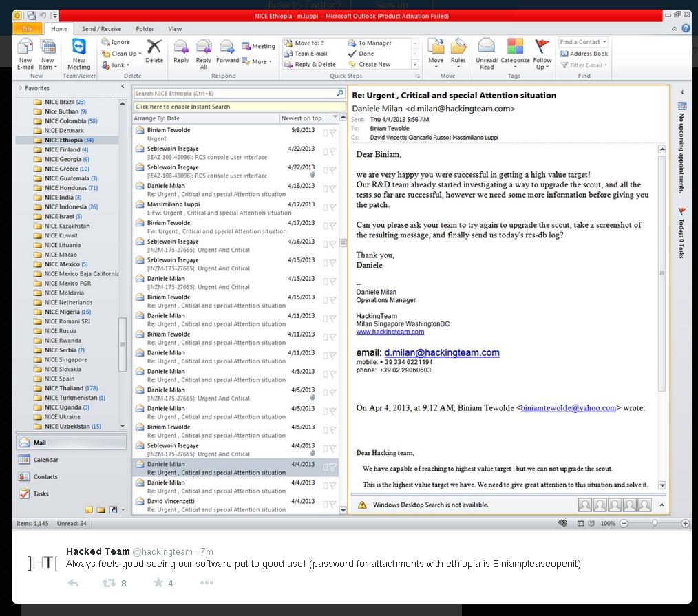Flag the Biniam Tewolde 5/8/2013 message
The height and width of the screenshot is (616, 698).
332,133
